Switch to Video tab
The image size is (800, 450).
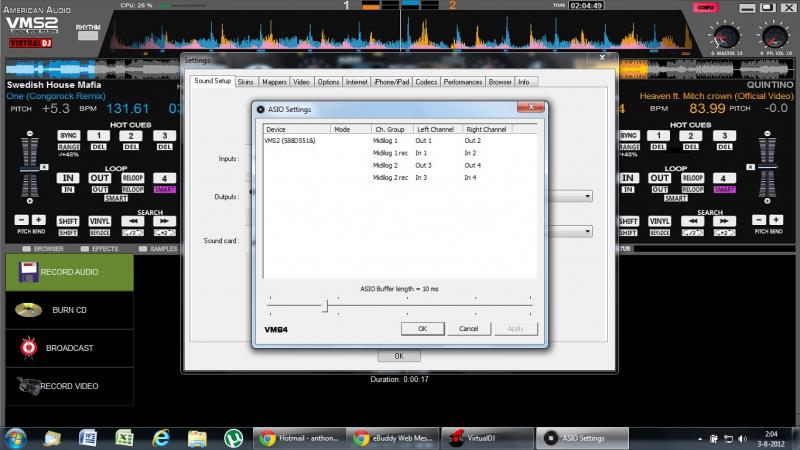pyautogui.click(x=301, y=82)
